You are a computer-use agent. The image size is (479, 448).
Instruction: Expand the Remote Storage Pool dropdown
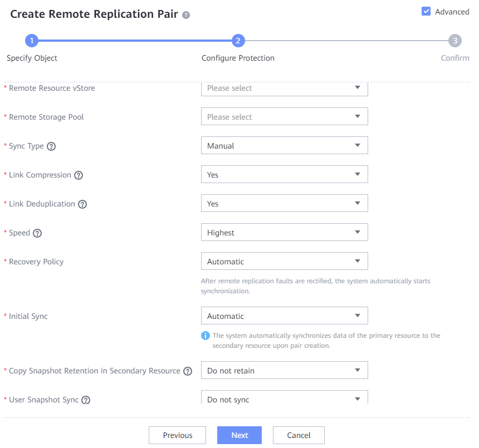[x=284, y=117]
